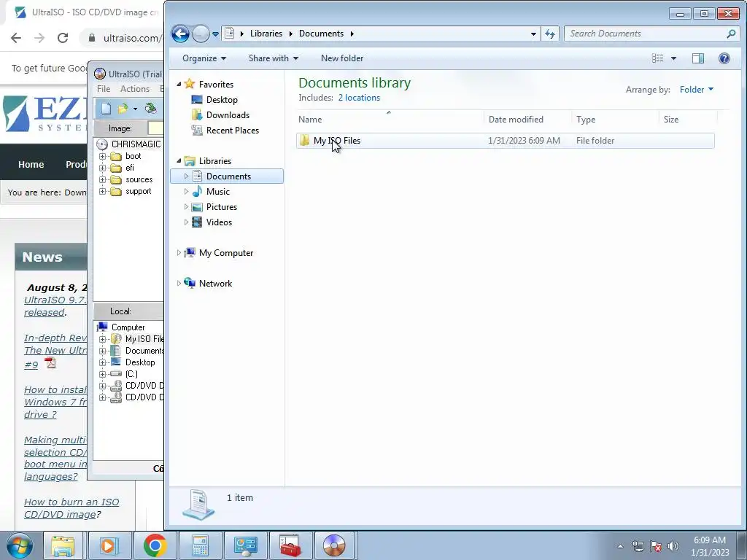Select (C:) drive in UltraISO Local tree

(131, 374)
